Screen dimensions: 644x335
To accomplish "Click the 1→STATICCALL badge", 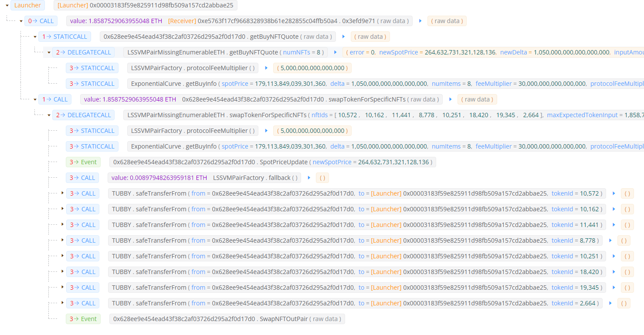I will tap(65, 37).
